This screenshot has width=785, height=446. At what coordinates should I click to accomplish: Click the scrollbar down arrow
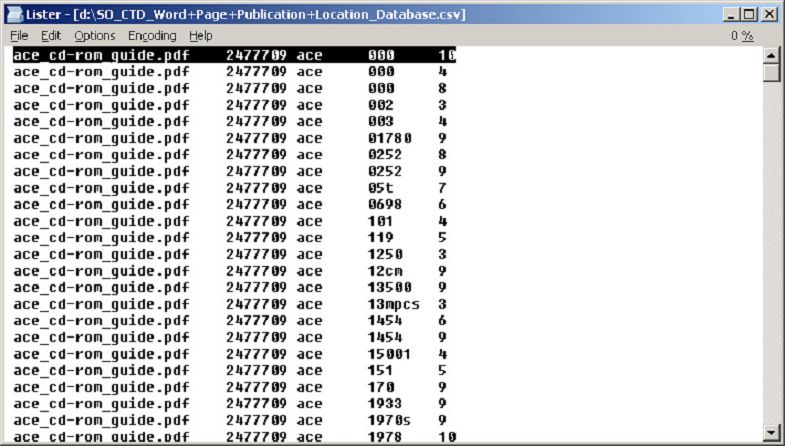point(771,432)
